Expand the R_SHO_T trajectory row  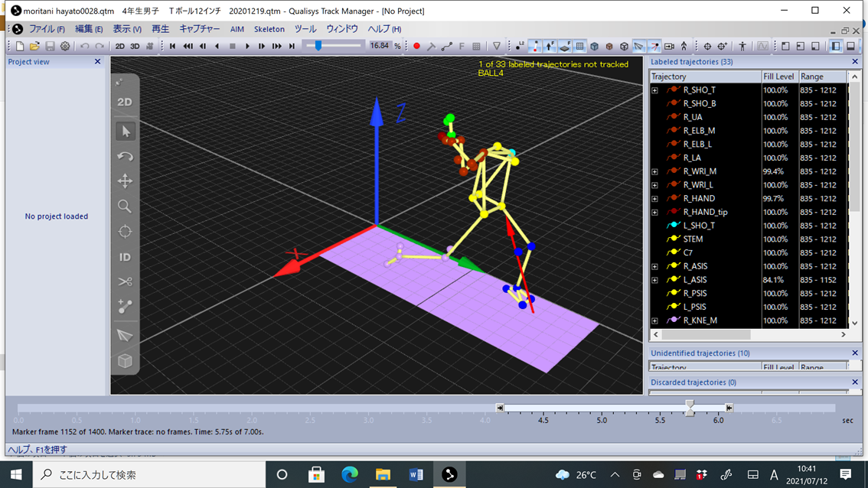[x=654, y=90]
